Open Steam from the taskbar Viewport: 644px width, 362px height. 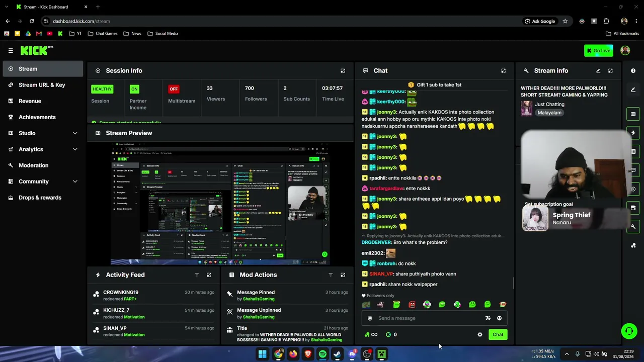coord(337,354)
